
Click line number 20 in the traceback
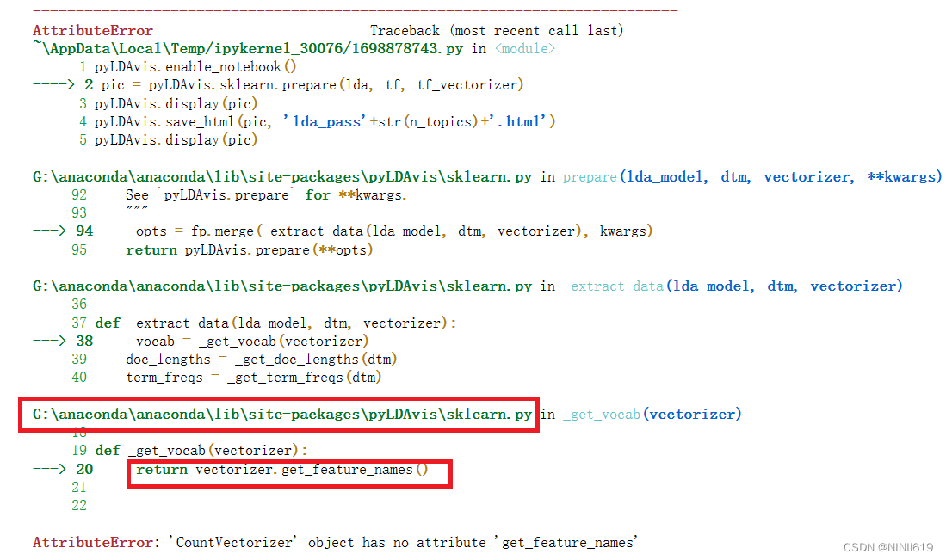point(83,469)
